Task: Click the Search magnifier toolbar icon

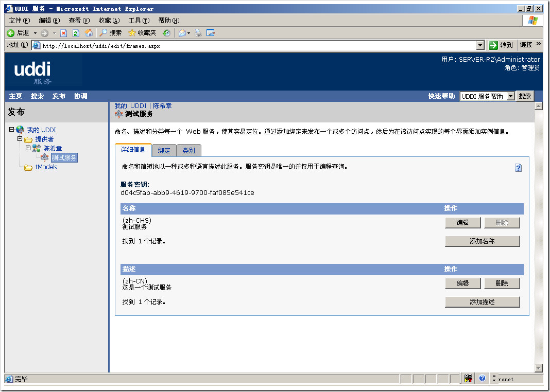Action: pos(104,33)
